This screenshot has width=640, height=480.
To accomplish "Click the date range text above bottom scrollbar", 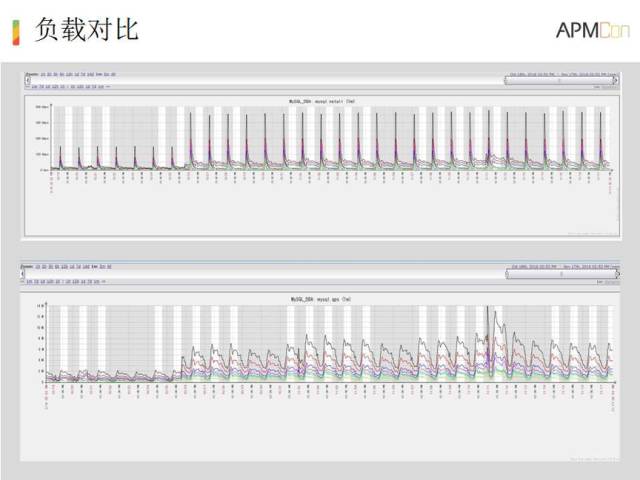I will tap(565, 267).
